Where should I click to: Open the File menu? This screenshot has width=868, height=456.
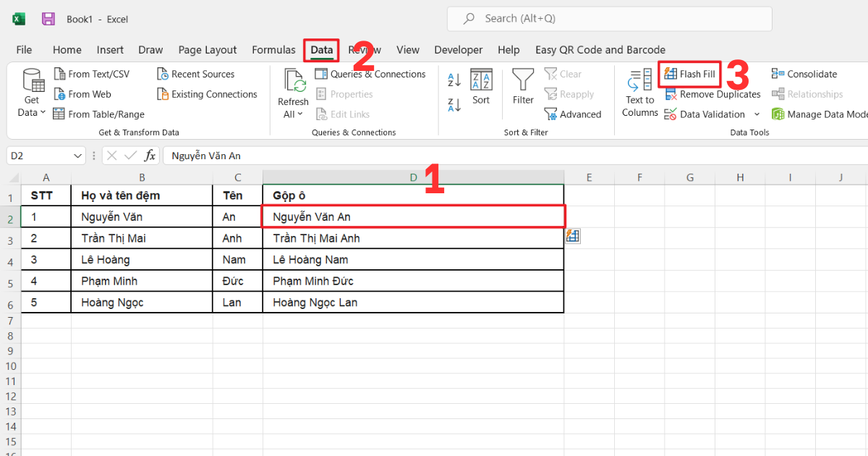point(24,50)
